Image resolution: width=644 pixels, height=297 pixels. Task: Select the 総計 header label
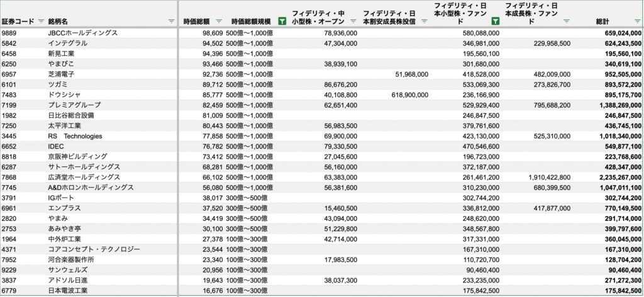602,21
